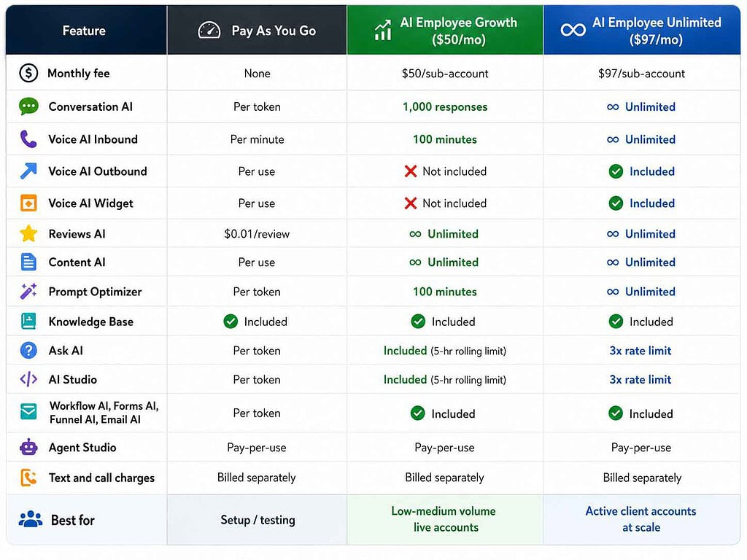Click "None" in Monthly fee row
This screenshot has height=560, width=747.
pos(258,74)
